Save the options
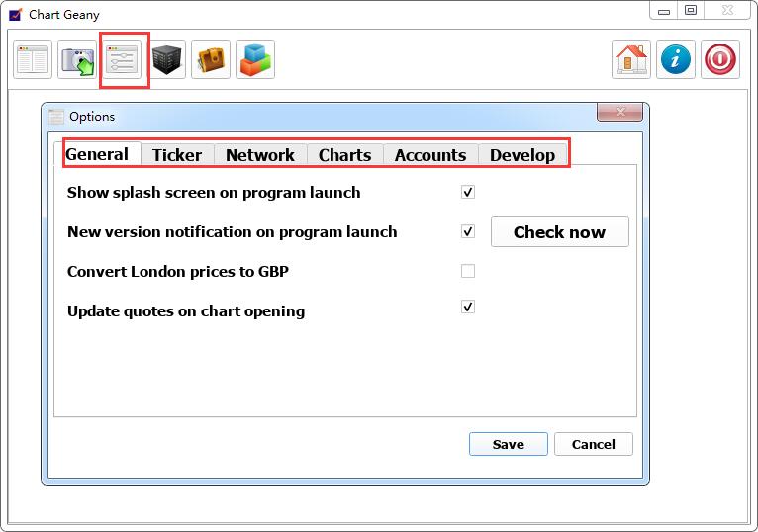Screen dimensions: 758x532 click(508, 444)
